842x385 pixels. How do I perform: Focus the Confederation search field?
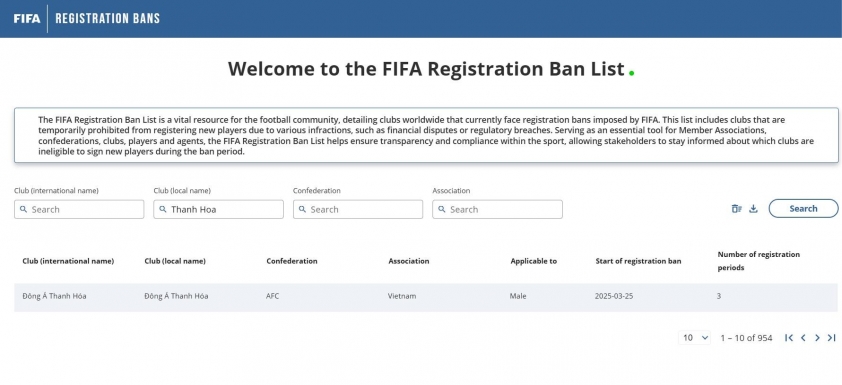[x=358, y=209]
